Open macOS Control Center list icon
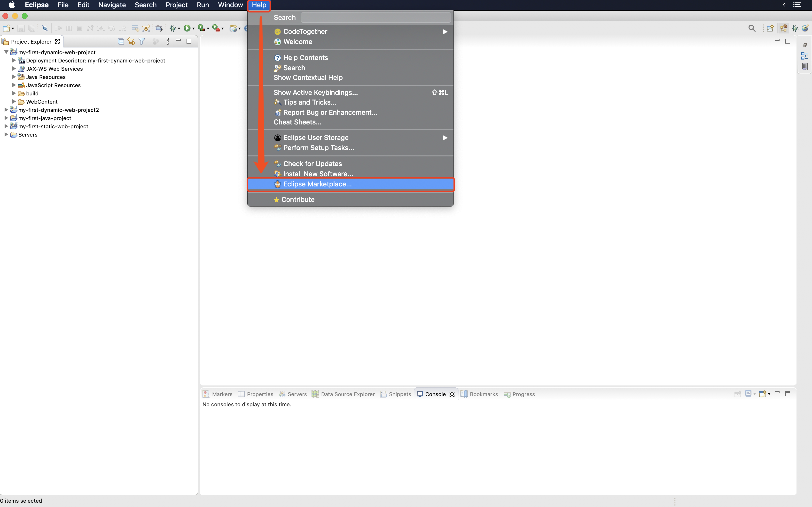812x507 pixels. tap(797, 5)
